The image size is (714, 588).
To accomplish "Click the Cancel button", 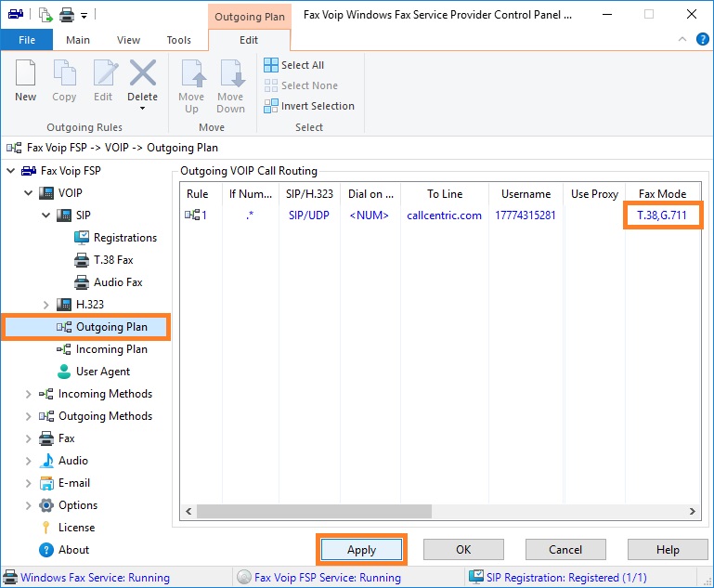I will coord(565,550).
